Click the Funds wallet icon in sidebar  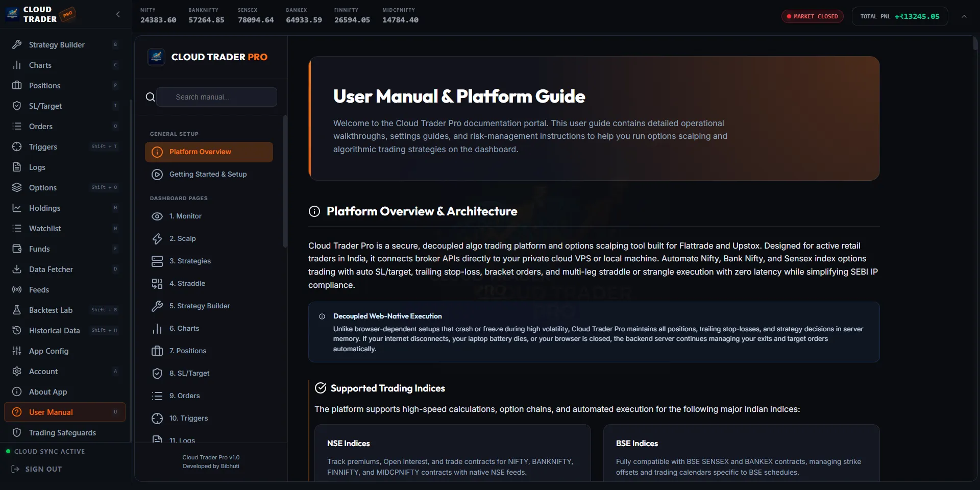click(x=17, y=249)
